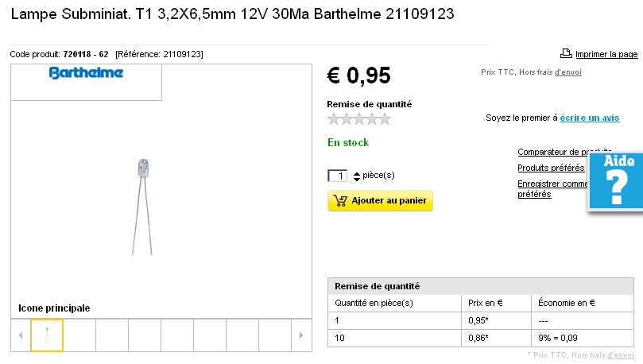Open the écrire un avis link
The height and width of the screenshot is (364, 643).
pos(589,118)
